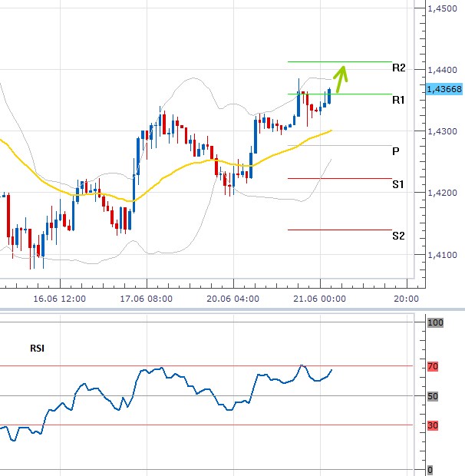Click the RSI 30 oversold level label
Screen dimensions: 465x476
[x=433, y=425]
